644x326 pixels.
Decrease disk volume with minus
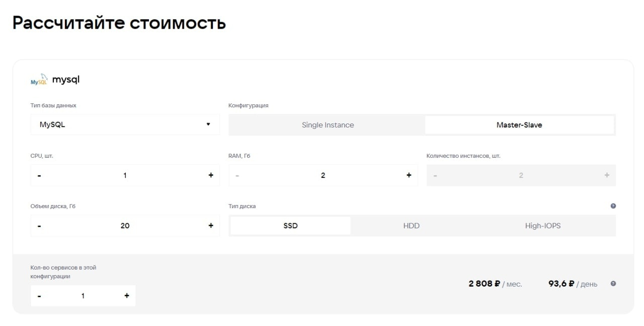[39, 226]
